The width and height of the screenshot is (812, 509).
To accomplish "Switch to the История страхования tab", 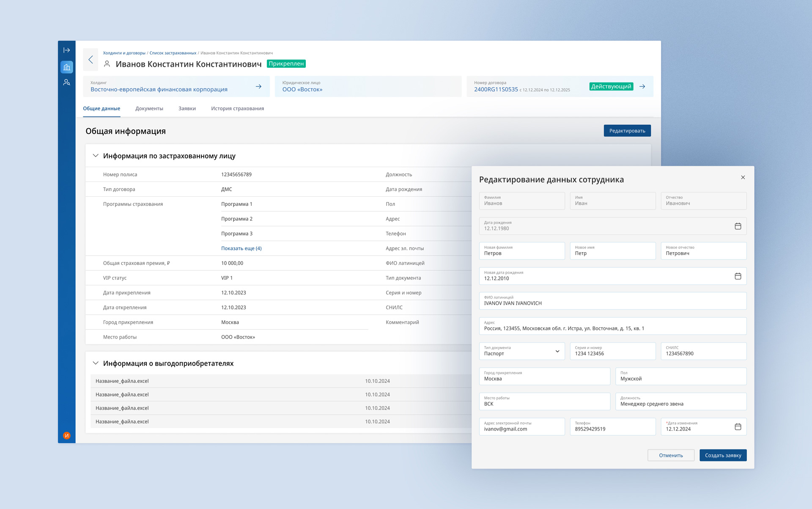I will (237, 109).
